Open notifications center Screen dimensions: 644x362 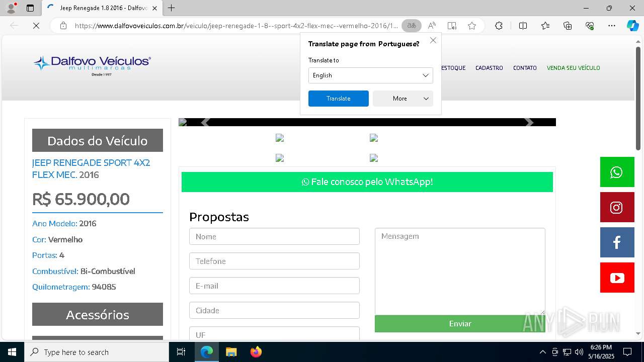pyautogui.click(x=627, y=352)
